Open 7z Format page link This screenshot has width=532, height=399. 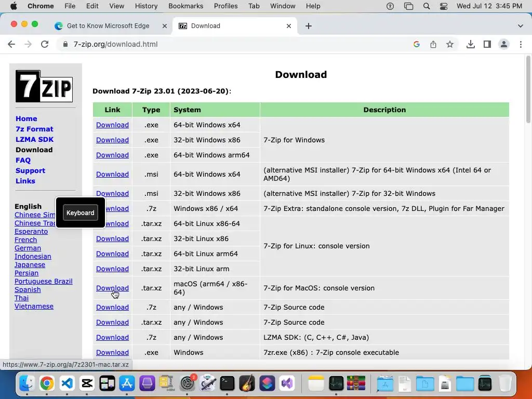tap(34, 129)
